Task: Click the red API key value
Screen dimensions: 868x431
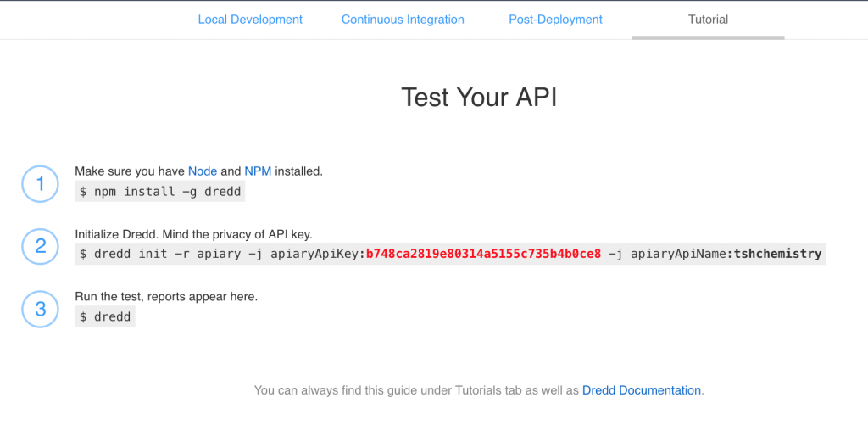Action: click(x=483, y=255)
